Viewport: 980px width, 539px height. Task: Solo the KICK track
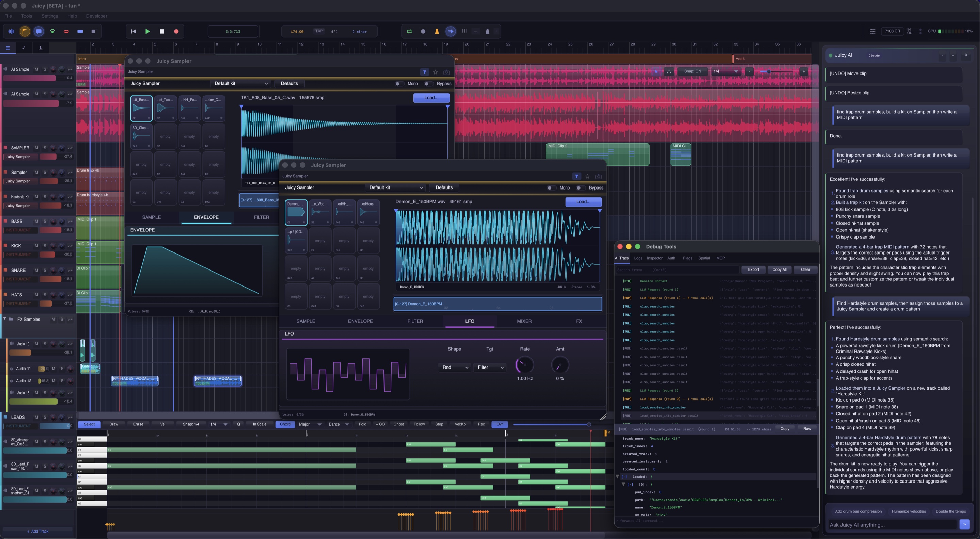point(45,246)
